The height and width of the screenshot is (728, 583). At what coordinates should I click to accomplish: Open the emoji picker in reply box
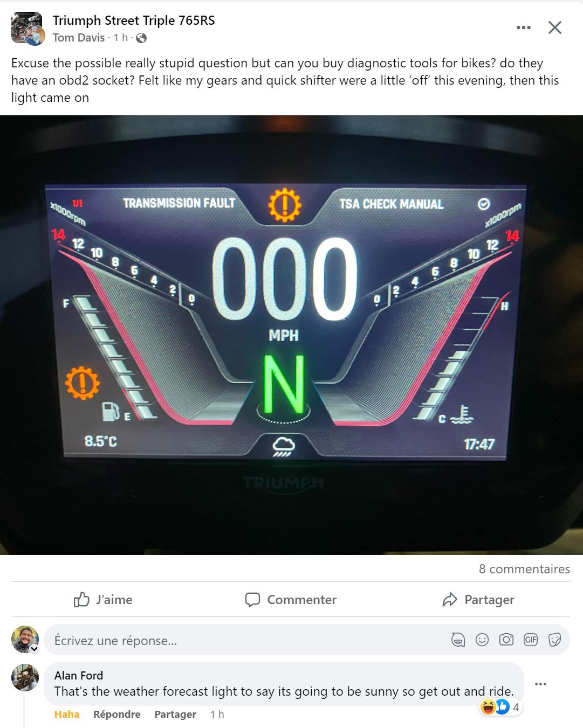[x=482, y=640]
